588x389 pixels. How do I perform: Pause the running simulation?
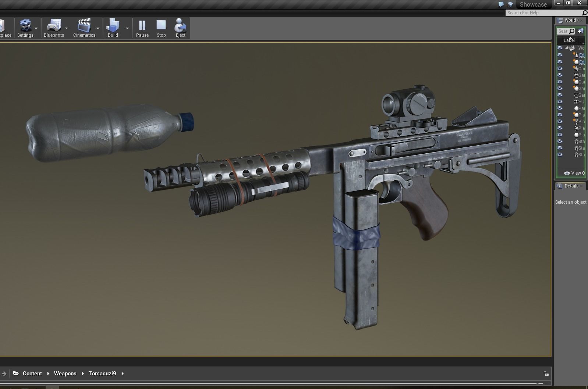click(x=142, y=28)
